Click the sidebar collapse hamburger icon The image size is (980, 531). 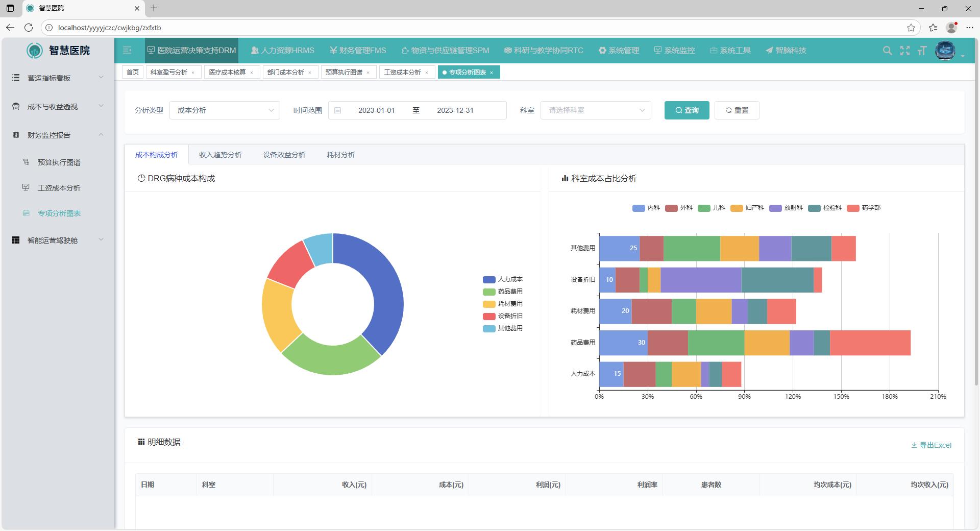pyautogui.click(x=127, y=50)
